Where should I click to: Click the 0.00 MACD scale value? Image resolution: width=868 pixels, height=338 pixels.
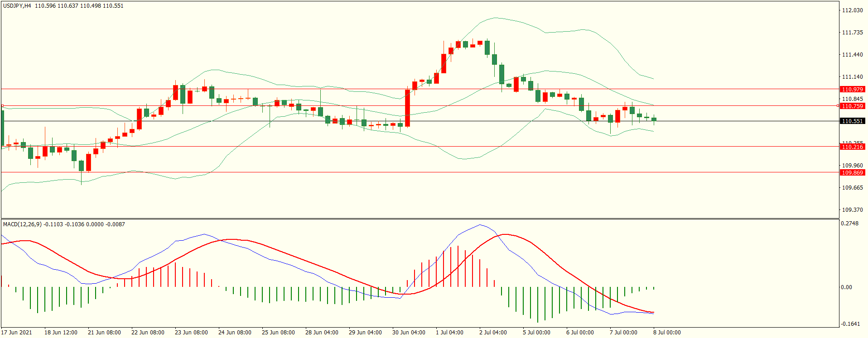(x=846, y=287)
